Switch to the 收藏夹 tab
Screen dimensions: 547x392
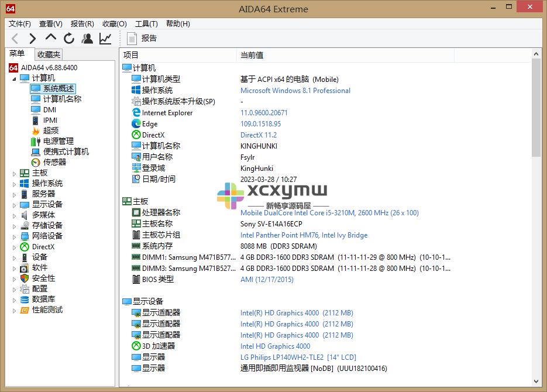pos(48,54)
